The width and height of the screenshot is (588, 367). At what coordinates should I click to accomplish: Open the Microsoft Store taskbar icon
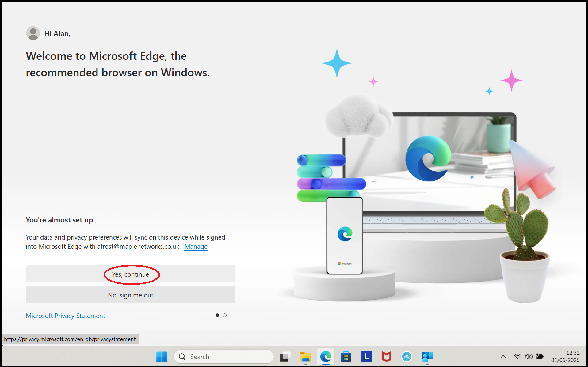coord(346,357)
